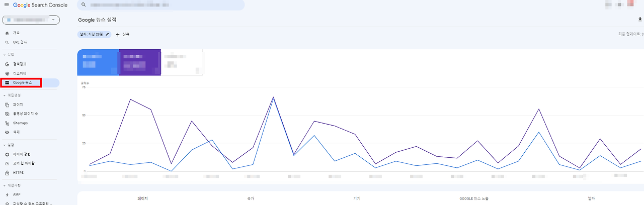The width and height of the screenshot is (644, 205).
Task: Open Sitemaps in the sidebar
Action: [20, 123]
